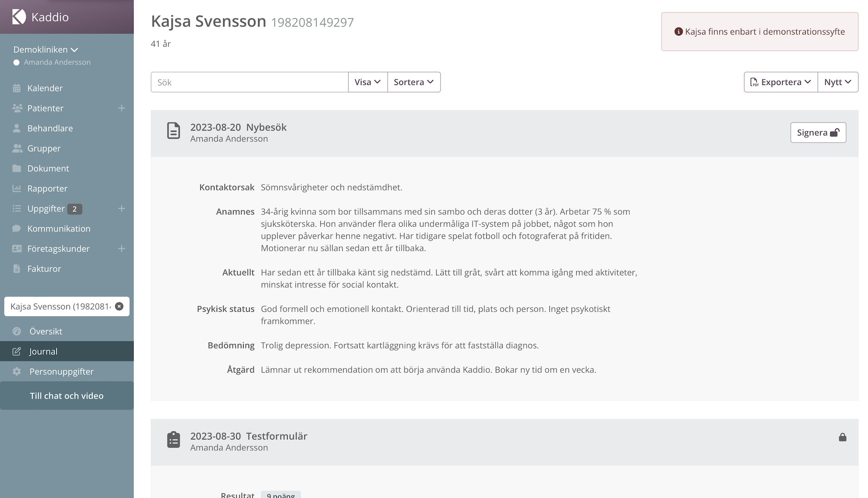868x498 pixels.
Task: Open the Nytt dropdown menu
Action: (837, 82)
